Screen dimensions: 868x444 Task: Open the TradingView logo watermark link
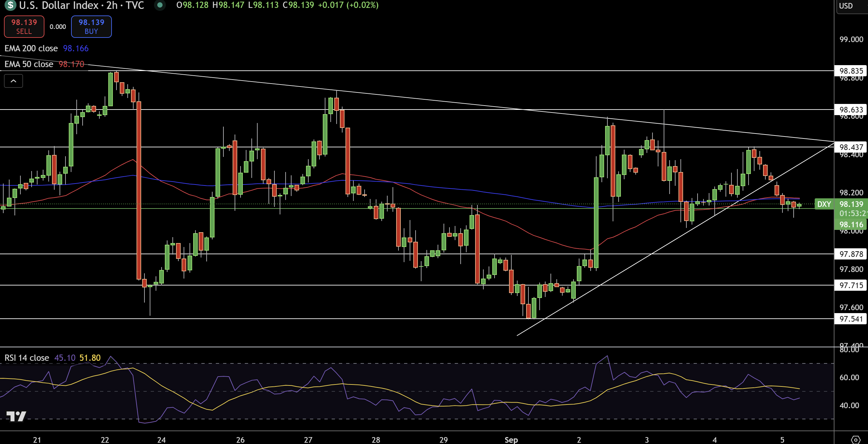click(x=16, y=416)
